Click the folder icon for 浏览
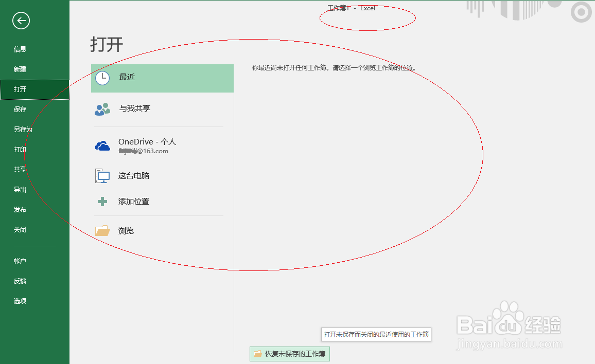 pos(102,230)
